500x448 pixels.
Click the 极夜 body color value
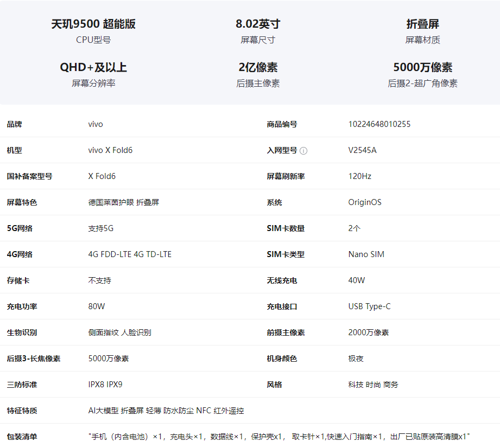click(356, 359)
